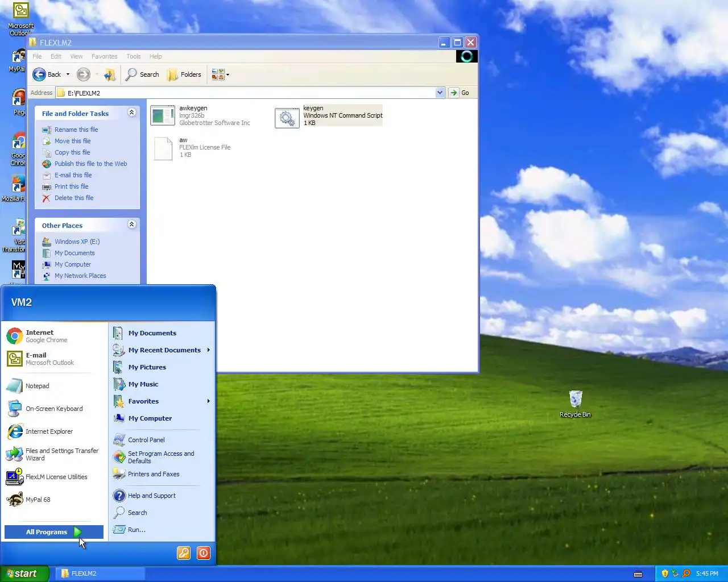Screen dimensions: 728x582
Task: Open Set Program Access and Defaults
Action: point(162,457)
